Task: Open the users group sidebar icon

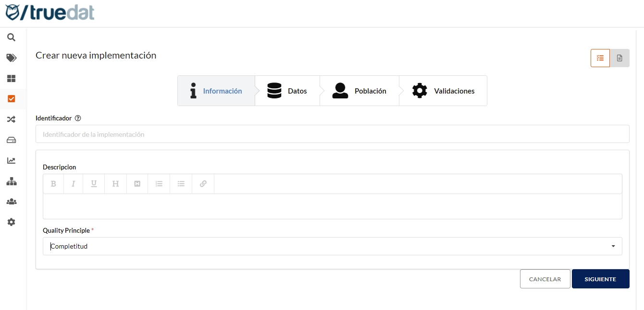Action: pos(11,202)
